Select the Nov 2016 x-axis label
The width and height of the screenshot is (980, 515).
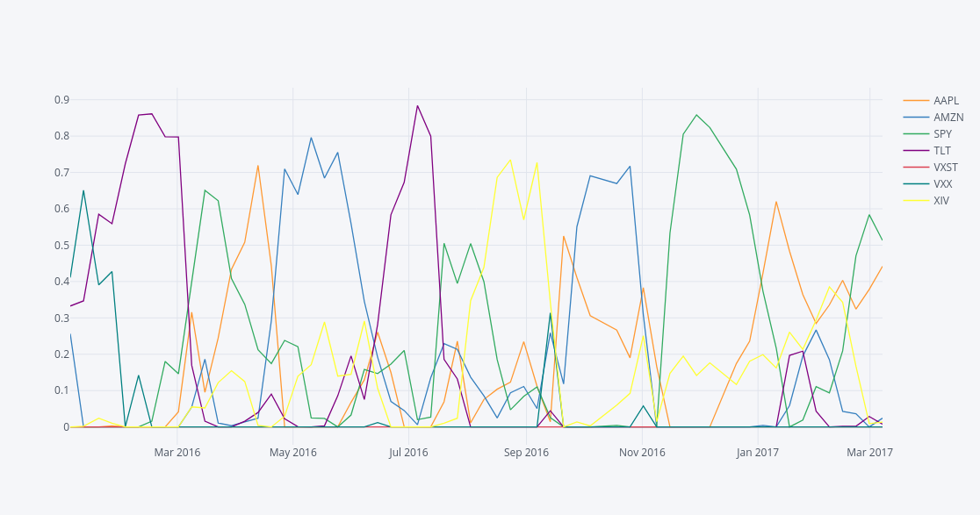(642, 453)
